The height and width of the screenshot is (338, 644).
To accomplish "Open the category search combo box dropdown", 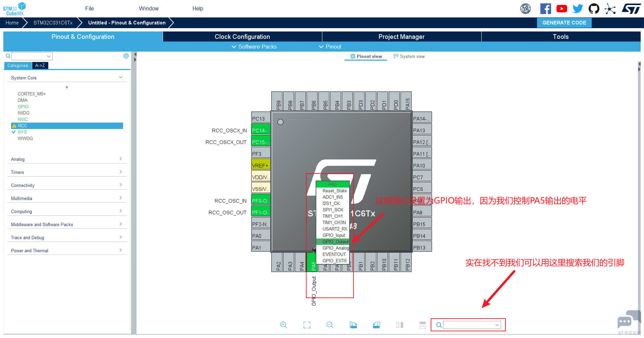I will tap(49, 56).
